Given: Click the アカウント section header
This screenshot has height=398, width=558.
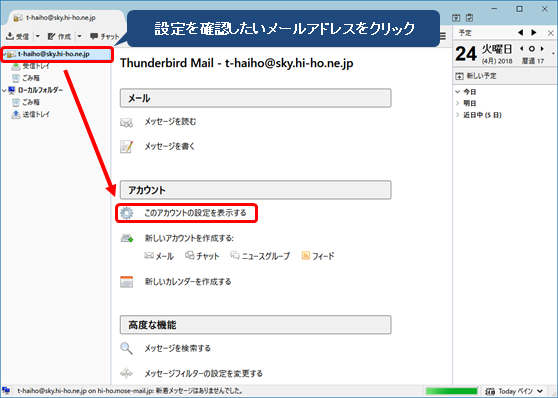Looking at the screenshot, I should [x=256, y=190].
